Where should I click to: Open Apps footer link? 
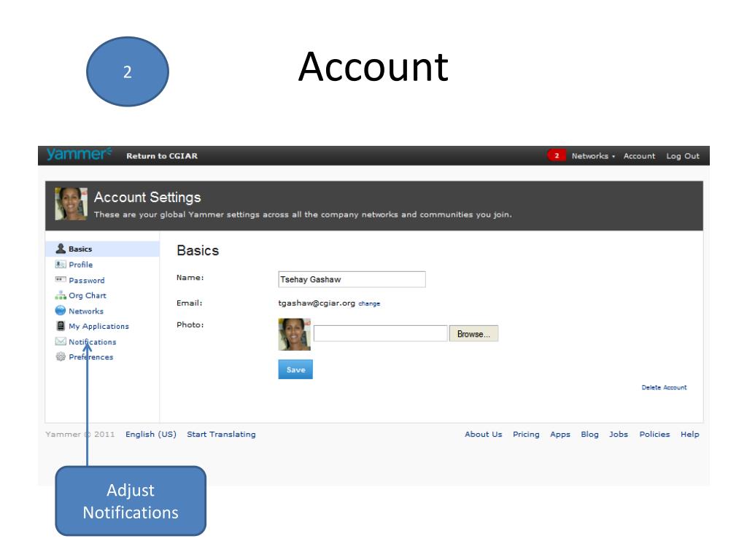coord(560,435)
